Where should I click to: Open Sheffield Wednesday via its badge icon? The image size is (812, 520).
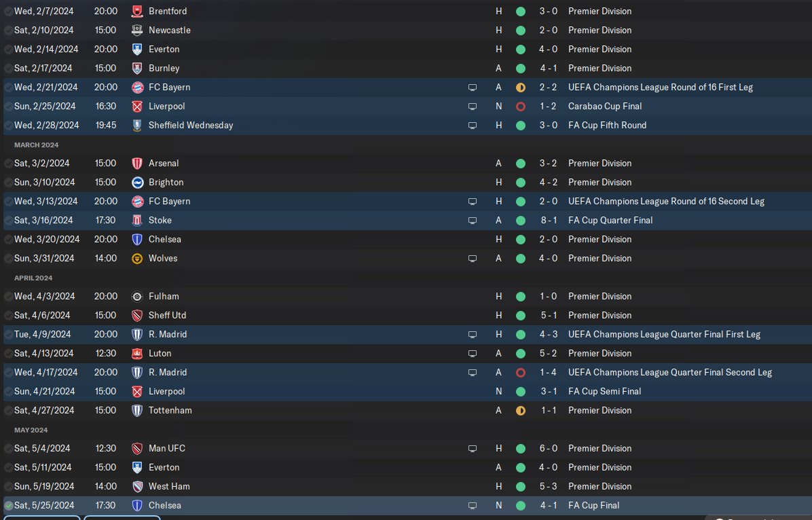click(137, 126)
